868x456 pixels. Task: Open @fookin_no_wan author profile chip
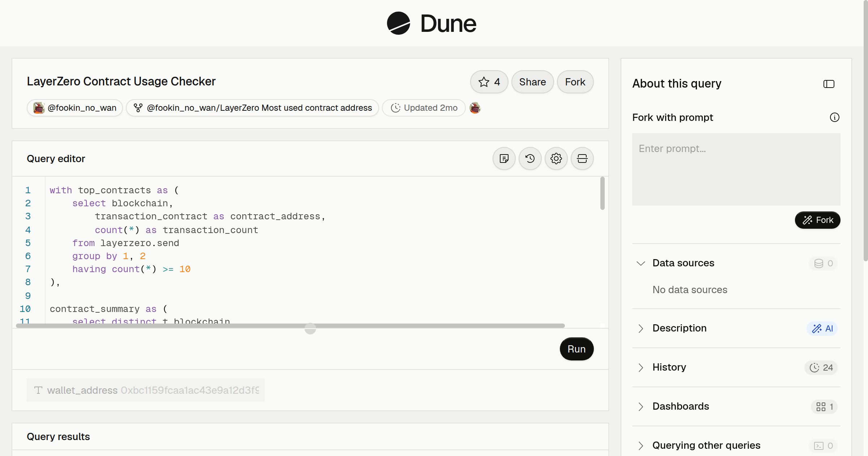[75, 108]
